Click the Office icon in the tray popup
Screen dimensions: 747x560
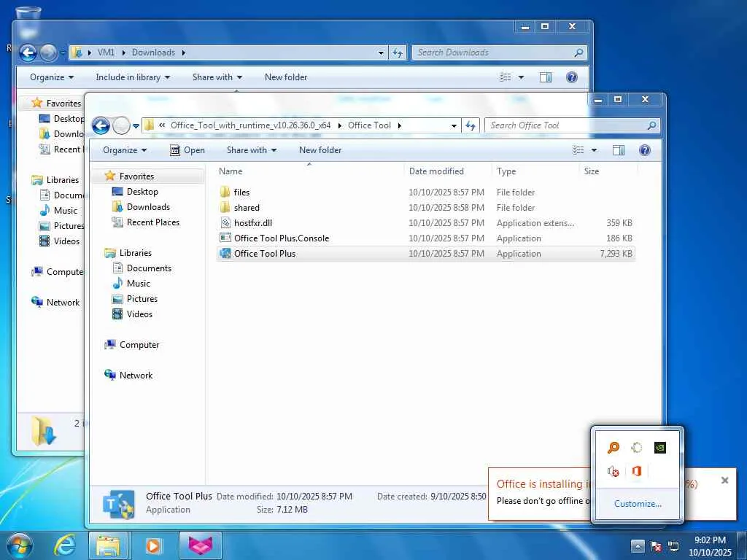tap(636, 471)
